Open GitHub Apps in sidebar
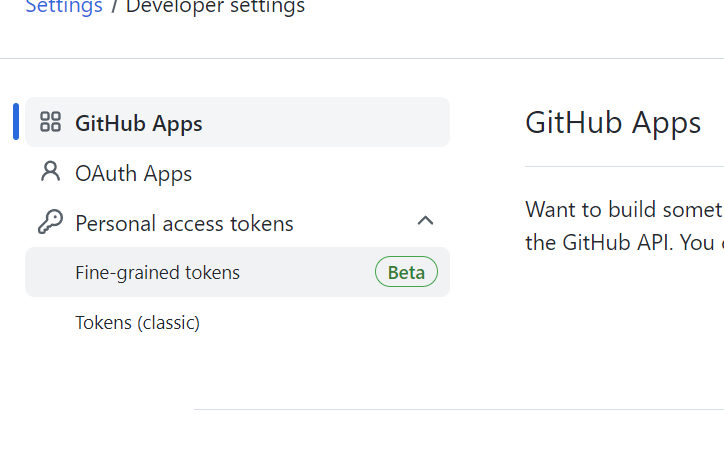 pyautogui.click(x=237, y=122)
